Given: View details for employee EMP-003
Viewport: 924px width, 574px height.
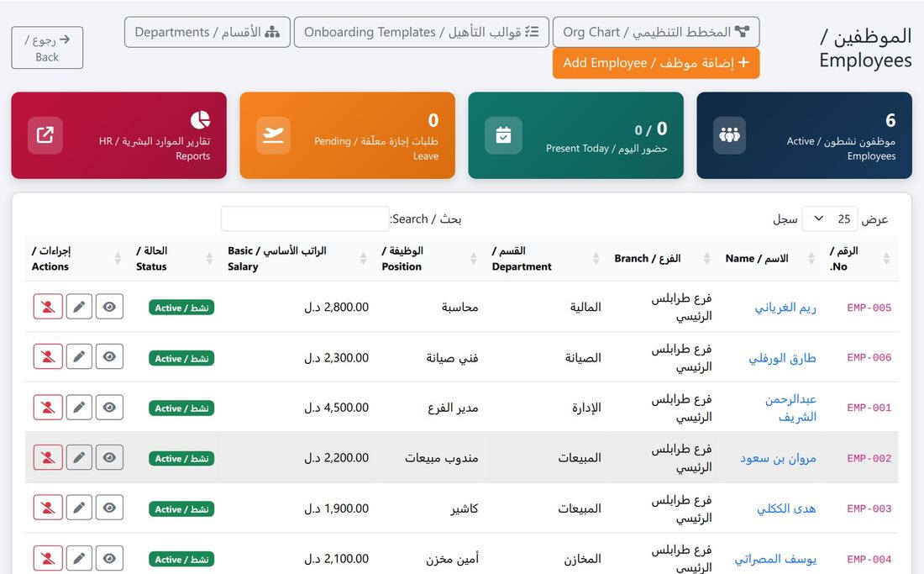Looking at the screenshot, I should pos(109,508).
